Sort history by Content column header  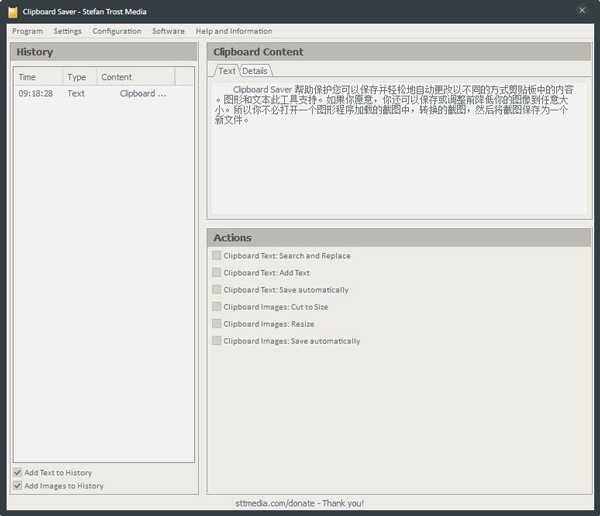click(x=136, y=77)
